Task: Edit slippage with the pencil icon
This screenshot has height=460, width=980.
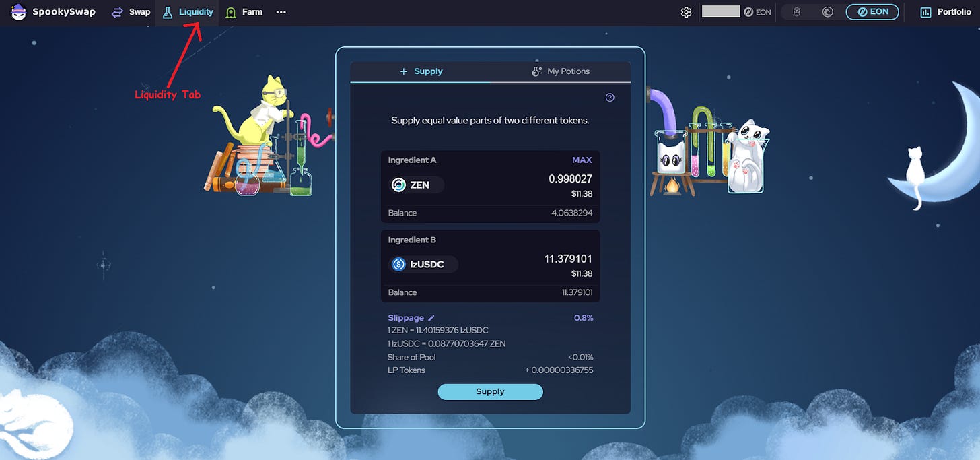Action: 431,318
